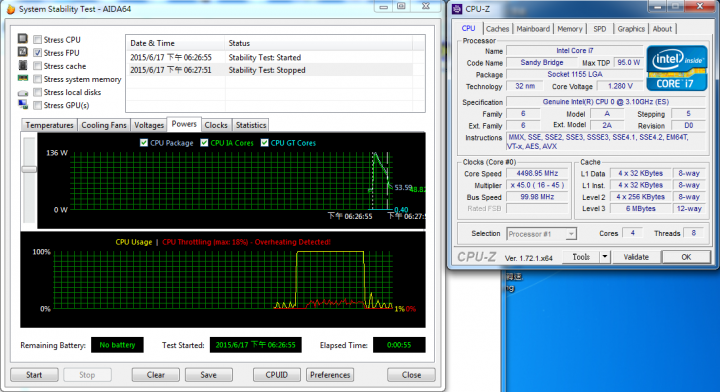This screenshot has height=392, width=720.
Task: Click the FPU icon beside Stress FPU
Action: pos(22,52)
